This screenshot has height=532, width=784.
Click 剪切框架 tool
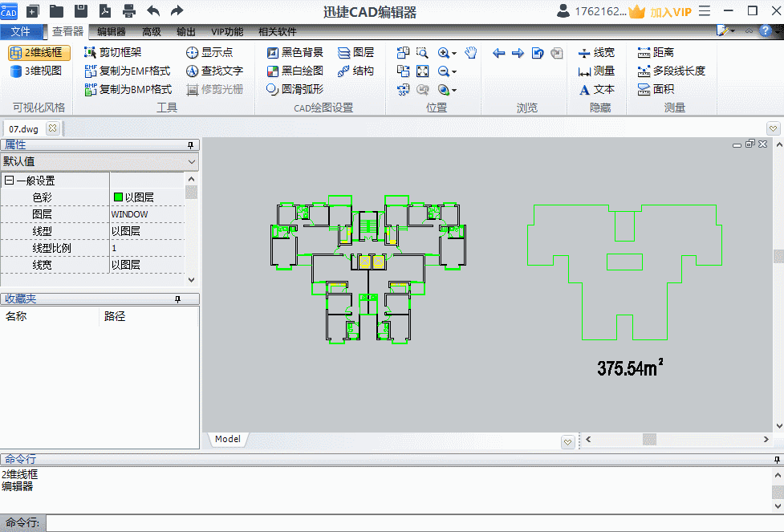113,52
